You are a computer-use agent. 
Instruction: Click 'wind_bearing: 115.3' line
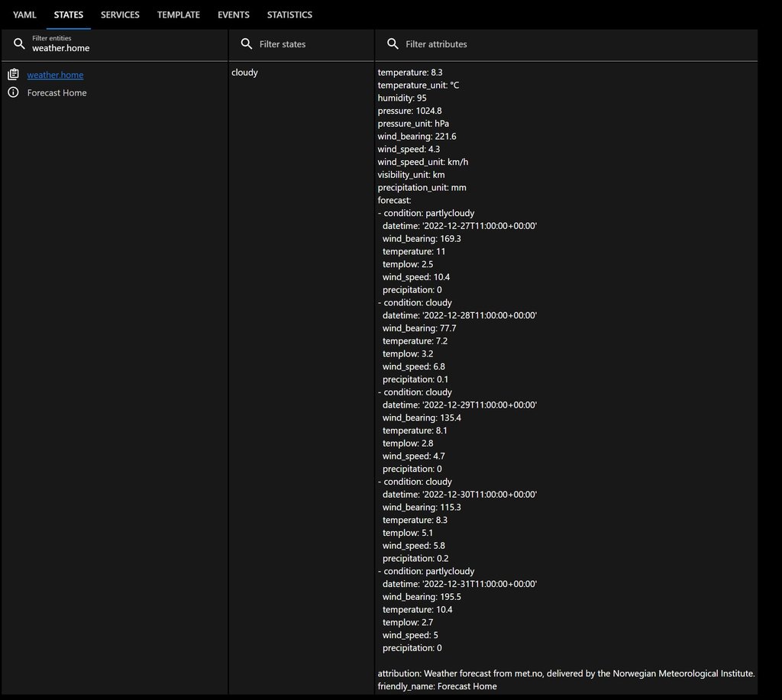coord(422,507)
